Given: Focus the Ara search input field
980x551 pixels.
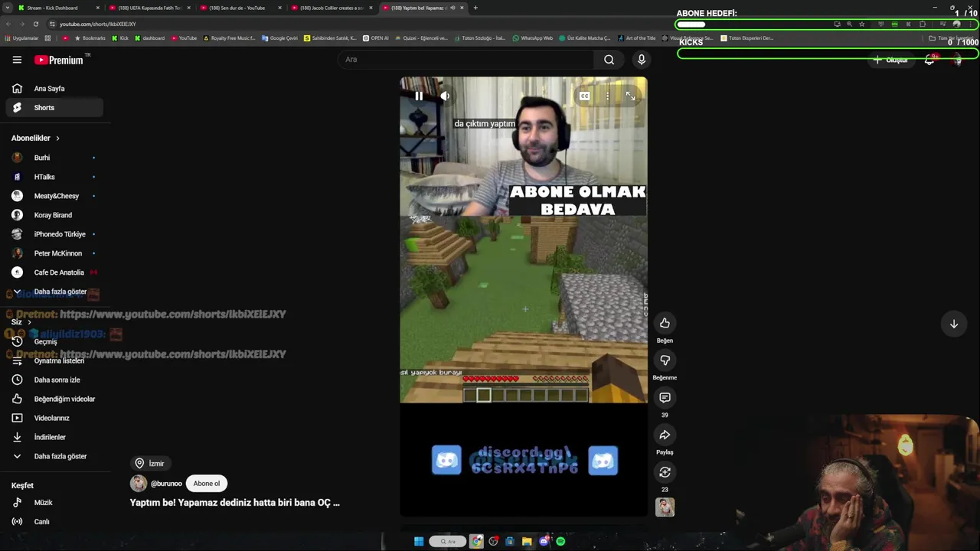Looking at the screenshot, I should [x=466, y=60].
